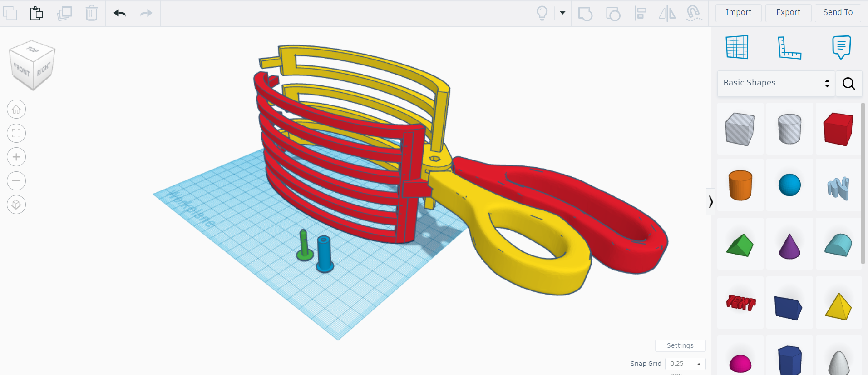Open the Align tool
This screenshot has height=375, width=868.
[640, 13]
